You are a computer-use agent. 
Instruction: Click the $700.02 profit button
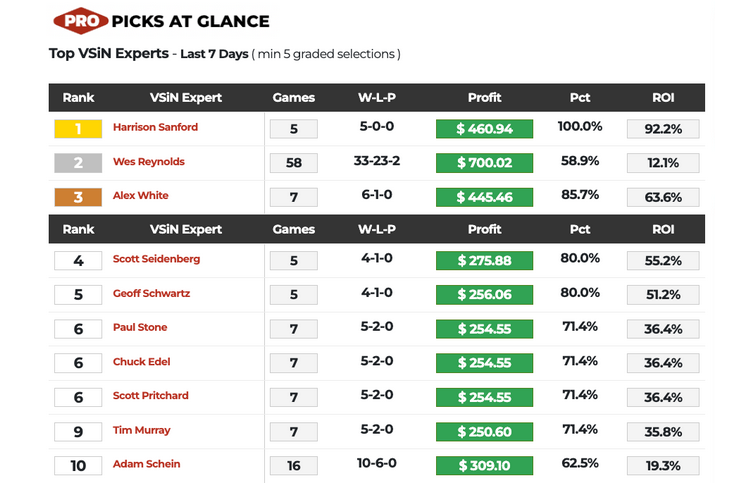(x=484, y=163)
